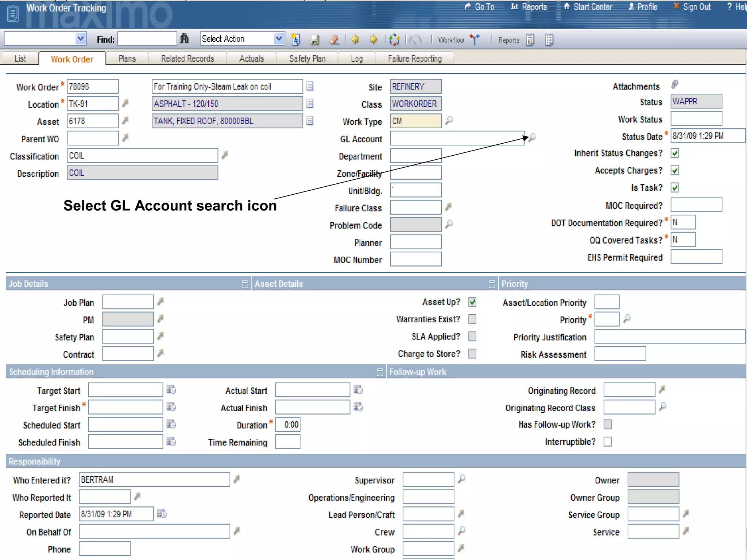Open the Actuals tab
Image resolution: width=747 pixels, height=560 pixels.
(251, 59)
